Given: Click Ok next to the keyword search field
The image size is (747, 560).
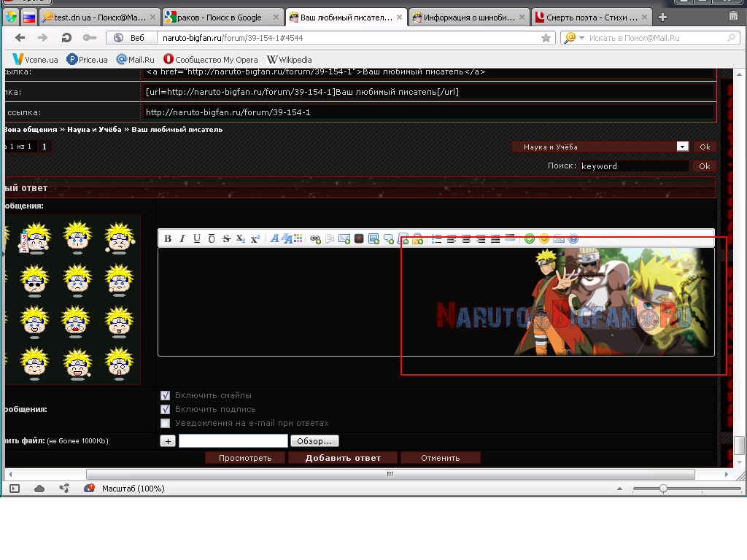Looking at the screenshot, I should [x=705, y=166].
